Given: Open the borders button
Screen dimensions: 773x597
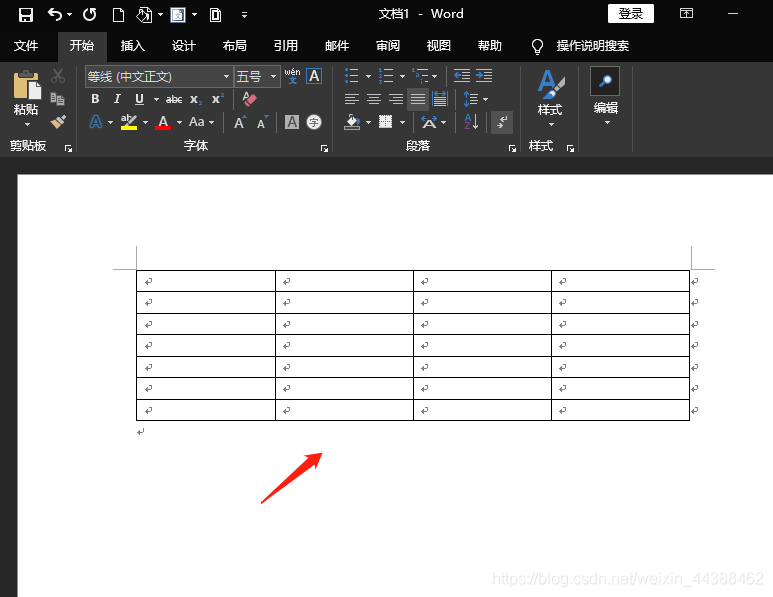Looking at the screenshot, I should pyautogui.click(x=386, y=122).
